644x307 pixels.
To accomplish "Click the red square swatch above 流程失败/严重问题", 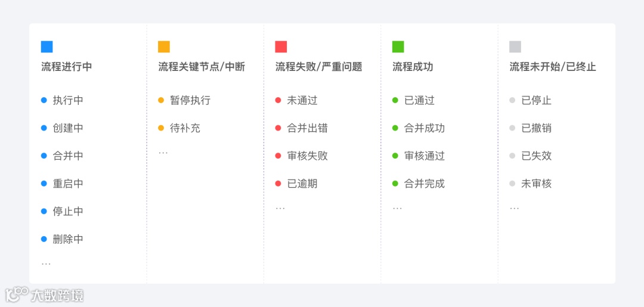I will coord(281,46).
